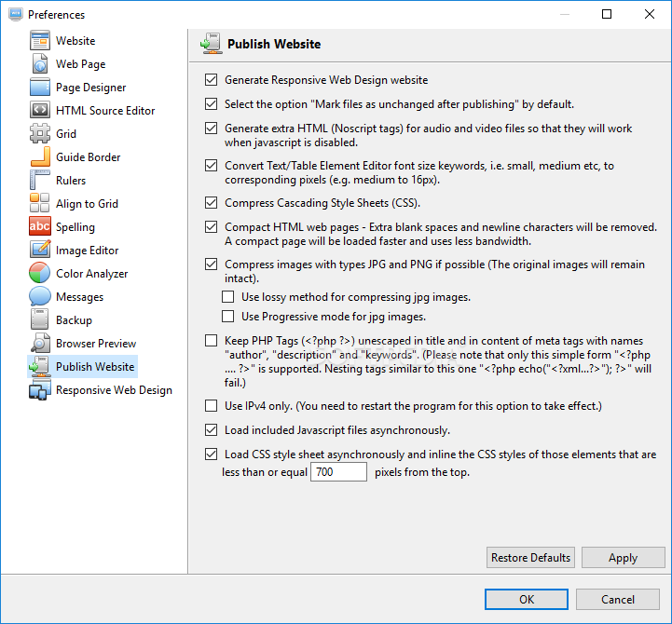672x624 pixels.
Task: Select the Messages label
Action: coord(80,297)
